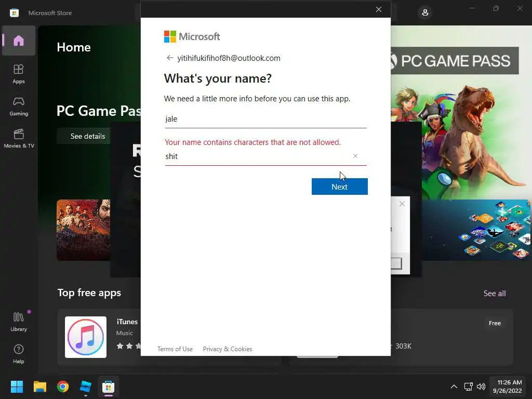
Task: Click the last name input field
Action: 258,156
